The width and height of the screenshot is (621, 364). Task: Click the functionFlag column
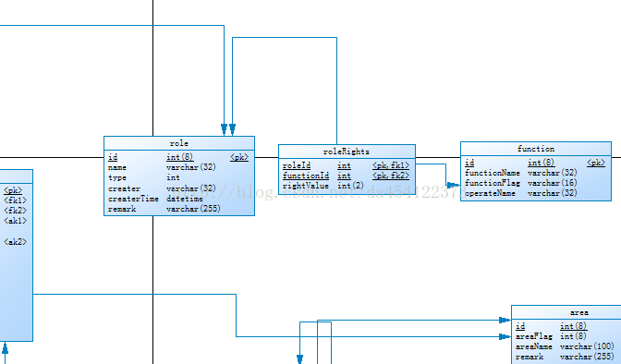click(x=493, y=183)
